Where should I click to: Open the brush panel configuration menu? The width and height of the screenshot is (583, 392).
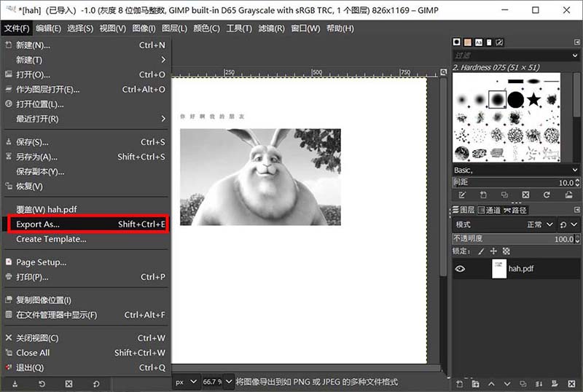(x=576, y=42)
